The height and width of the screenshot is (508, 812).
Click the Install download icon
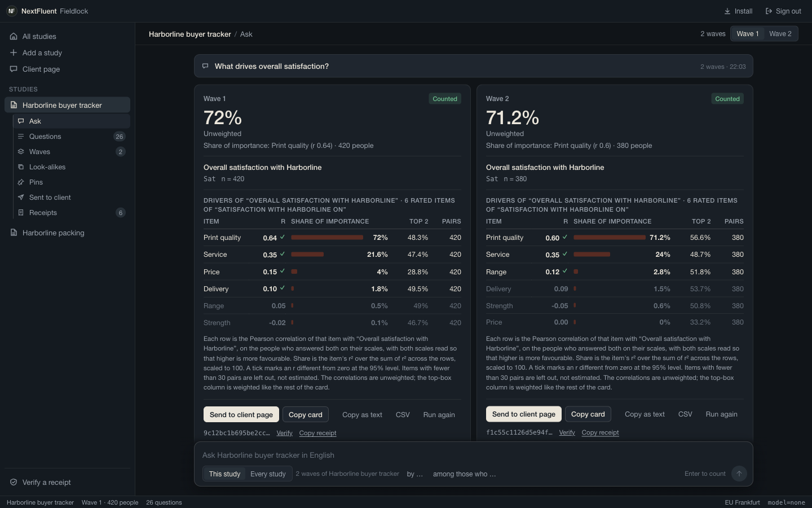(x=727, y=11)
